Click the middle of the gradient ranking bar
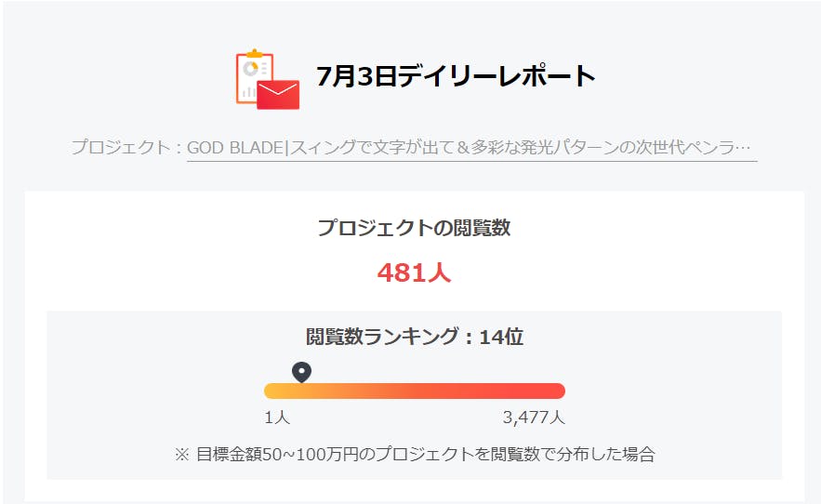Image resolution: width=821 pixels, height=504 pixels. pyautogui.click(x=415, y=391)
